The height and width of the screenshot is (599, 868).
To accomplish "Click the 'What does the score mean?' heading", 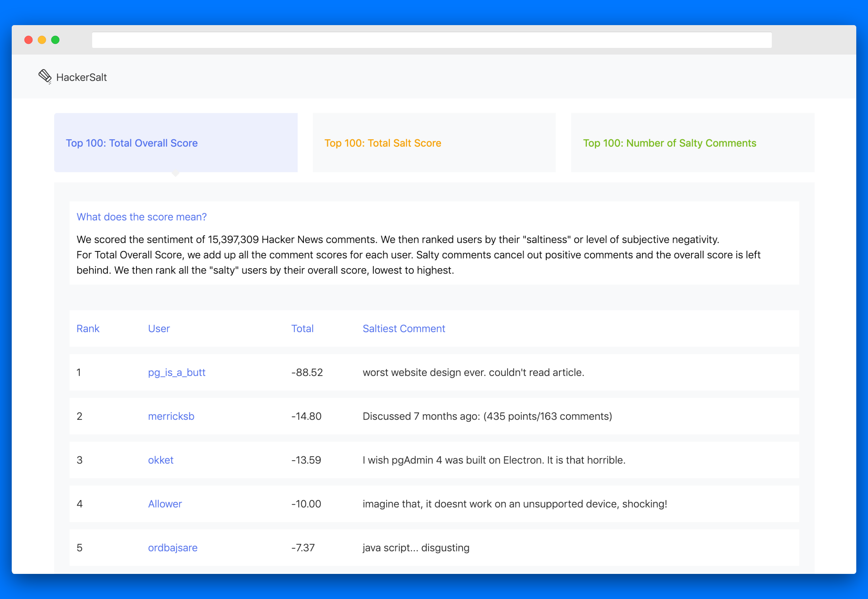I will [x=142, y=217].
